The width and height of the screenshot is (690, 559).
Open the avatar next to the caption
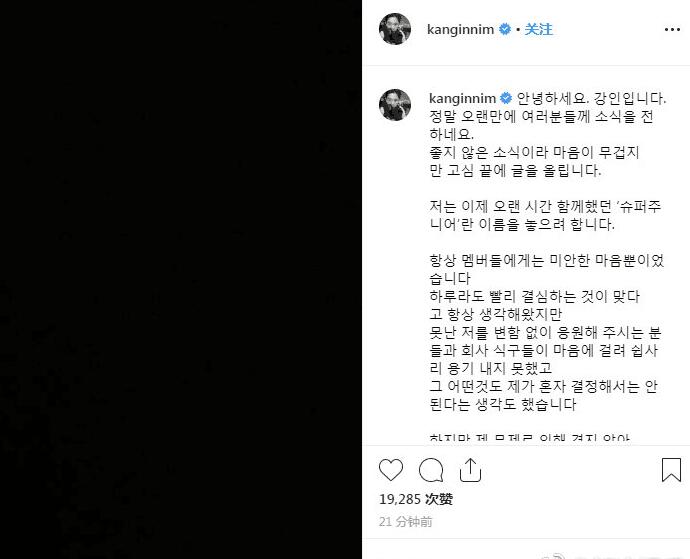tap(395, 105)
